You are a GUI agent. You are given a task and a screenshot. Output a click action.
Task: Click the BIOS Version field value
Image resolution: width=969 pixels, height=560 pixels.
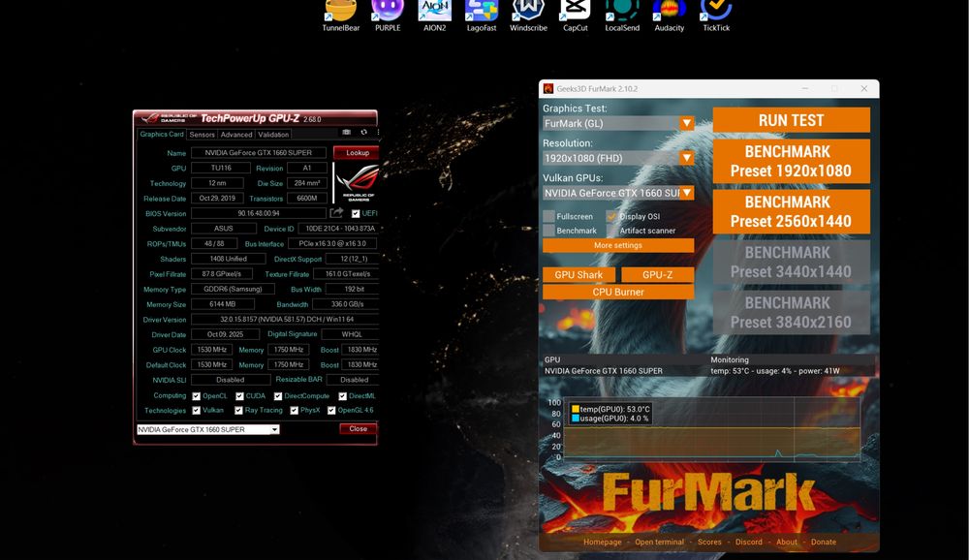(x=259, y=213)
